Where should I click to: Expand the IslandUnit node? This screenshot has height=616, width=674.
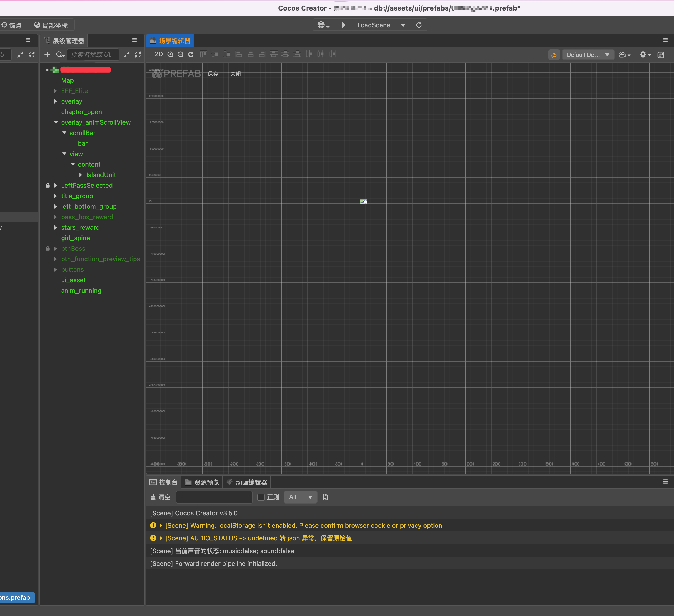81,175
